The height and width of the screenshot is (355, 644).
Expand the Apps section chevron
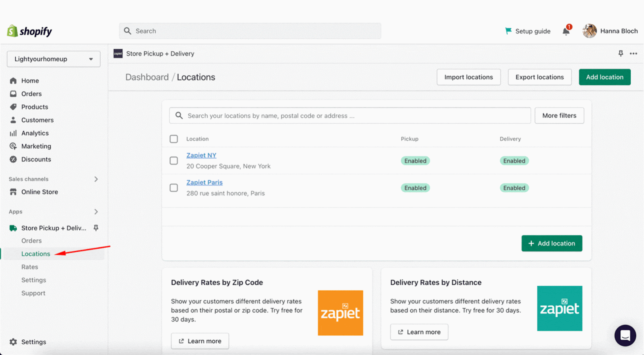96,212
